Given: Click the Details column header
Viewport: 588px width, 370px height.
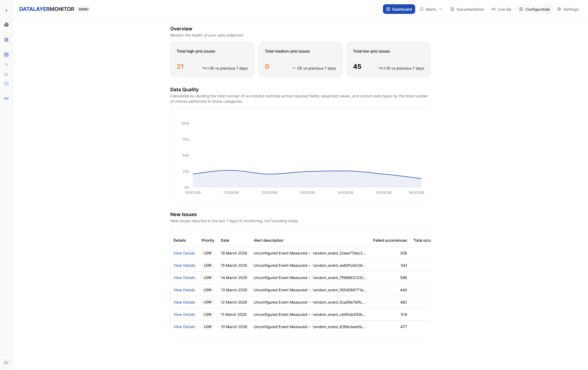Looking at the screenshot, I should tap(179, 240).
